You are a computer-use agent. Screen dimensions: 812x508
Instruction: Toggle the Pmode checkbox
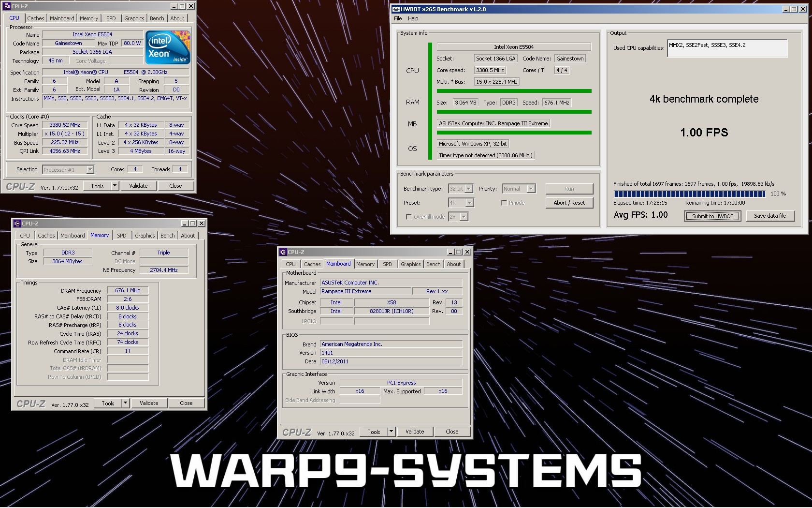[x=504, y=203]
